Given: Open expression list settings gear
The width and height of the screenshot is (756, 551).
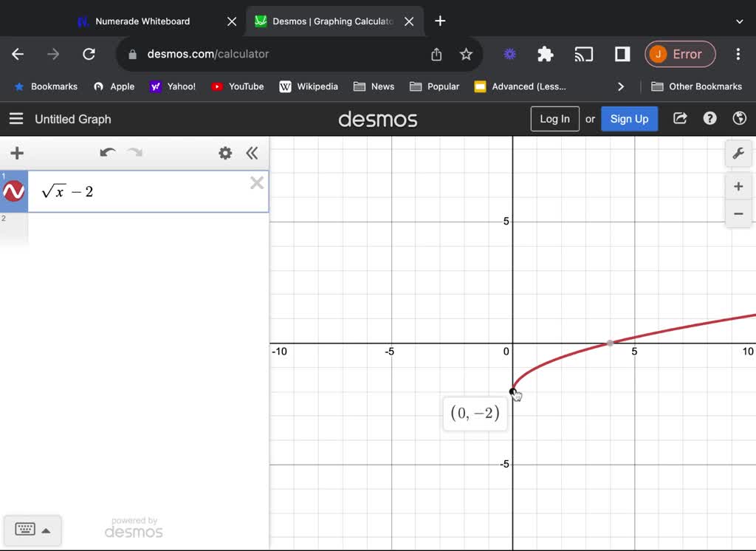Looking at the screenshot, I should point(225,153).
